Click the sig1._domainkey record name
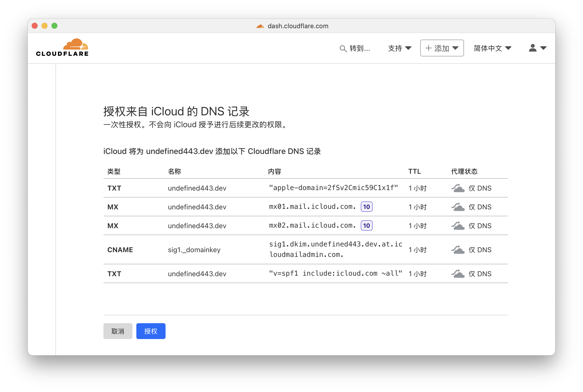Screen dimensions: 583x392 tap(194, 250)
